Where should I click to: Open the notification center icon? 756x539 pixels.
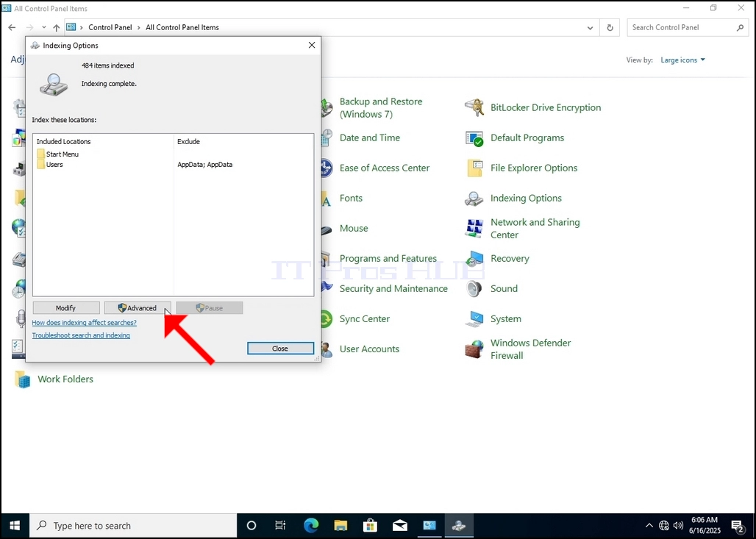[x=738, y=526]
